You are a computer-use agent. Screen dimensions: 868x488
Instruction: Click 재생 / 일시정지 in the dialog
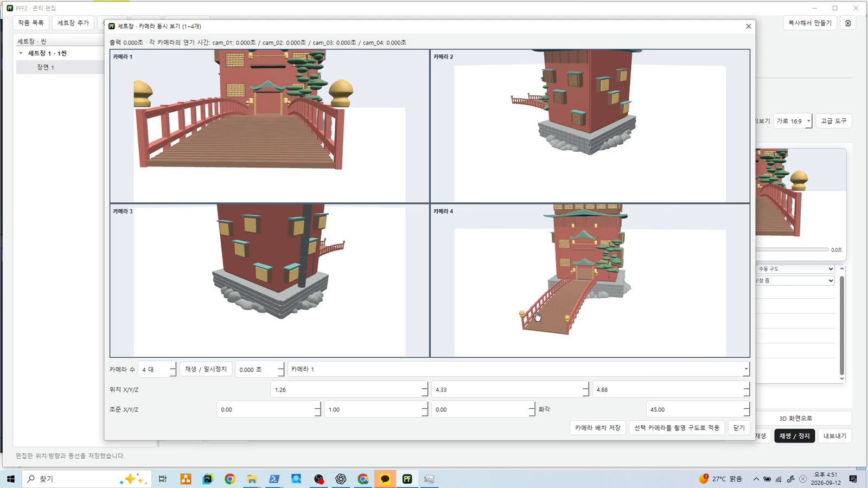206,369
